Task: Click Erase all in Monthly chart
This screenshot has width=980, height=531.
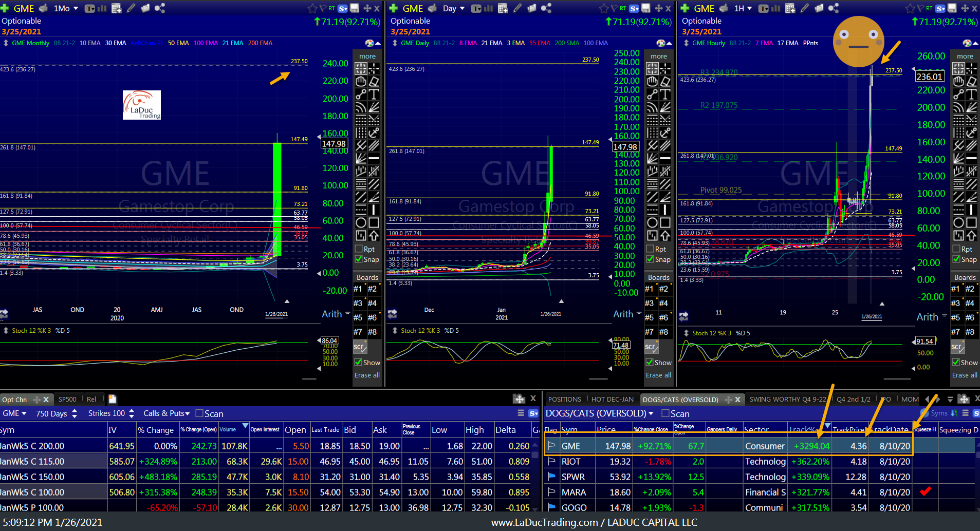Action: point(367,375)
